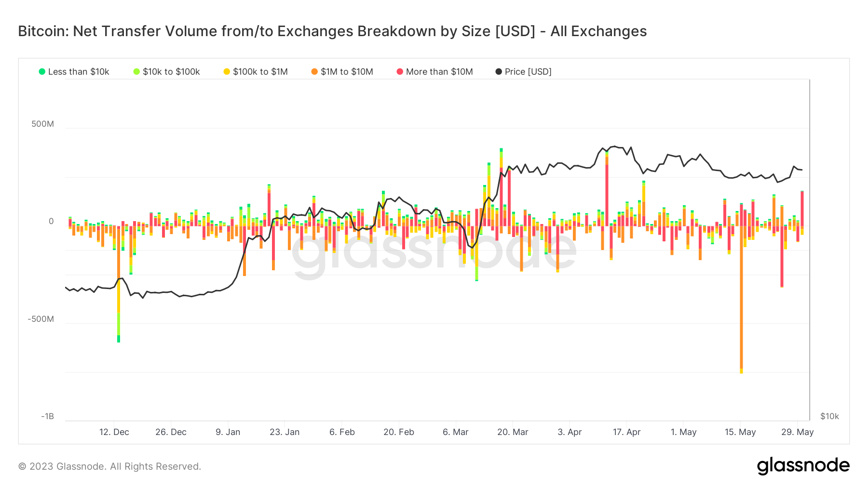This screenshot has width=868, height=488.
Task: Click the '29. May' date axis label
Action: tap(797, 432)
